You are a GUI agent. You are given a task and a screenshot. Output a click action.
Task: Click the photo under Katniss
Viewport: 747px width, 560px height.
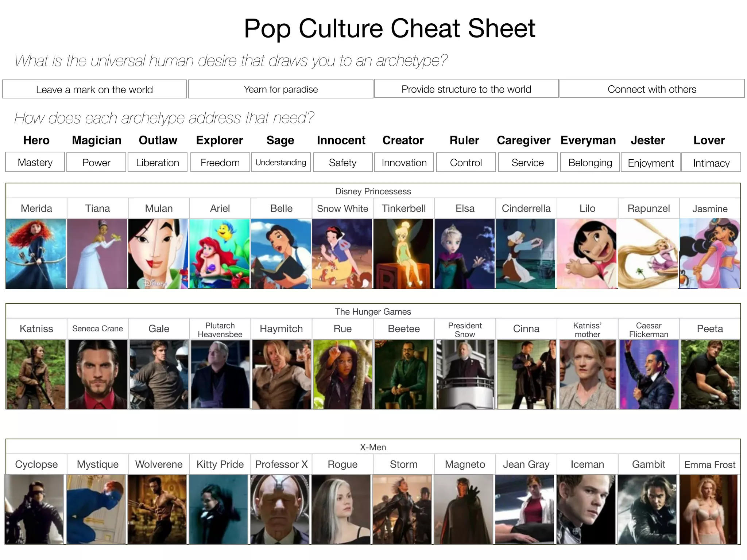click(36, 374)
